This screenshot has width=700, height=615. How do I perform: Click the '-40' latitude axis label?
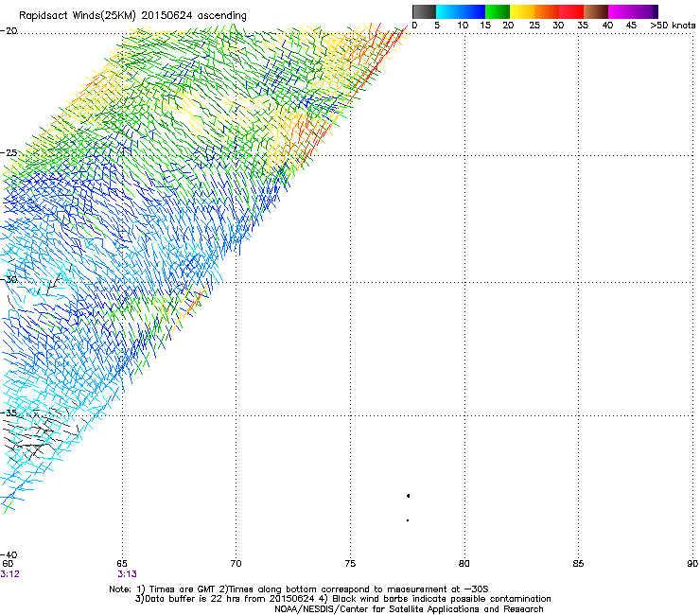tap(9, 554)
